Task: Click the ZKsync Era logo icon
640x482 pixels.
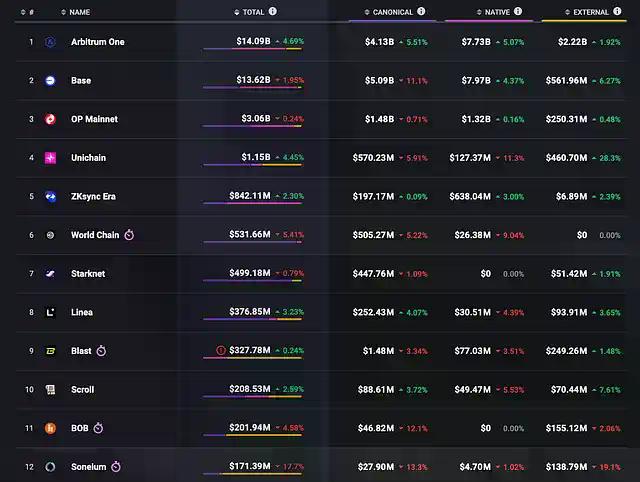Action: (x=50, y=197)
